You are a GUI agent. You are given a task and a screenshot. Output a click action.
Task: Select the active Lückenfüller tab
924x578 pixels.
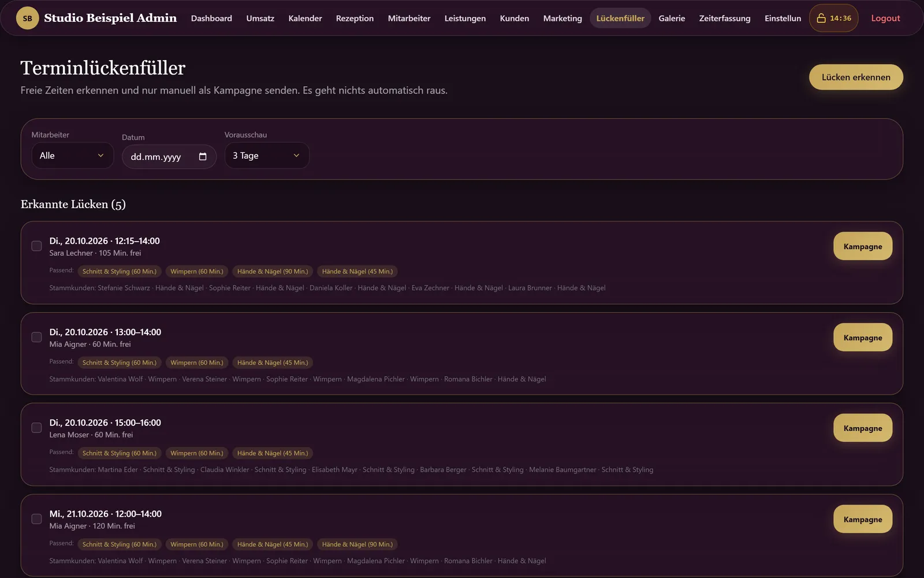pyautogui.click(x=620, y=18)
